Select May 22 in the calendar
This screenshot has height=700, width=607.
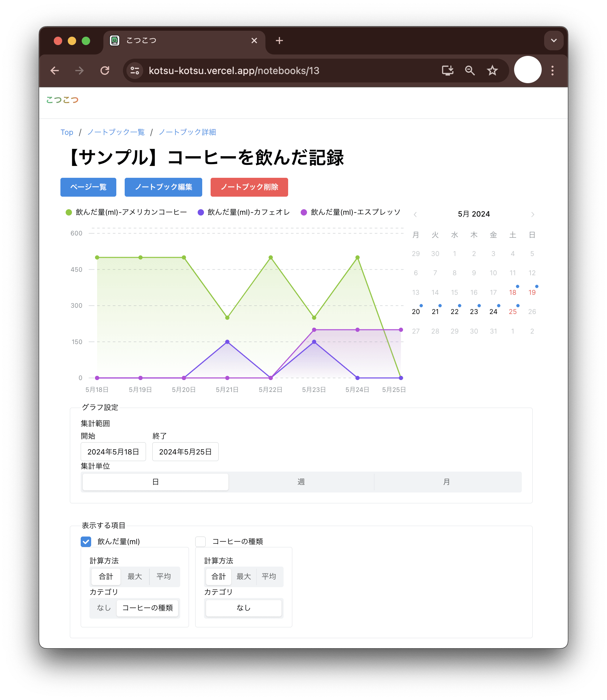(x=454, y=312)
